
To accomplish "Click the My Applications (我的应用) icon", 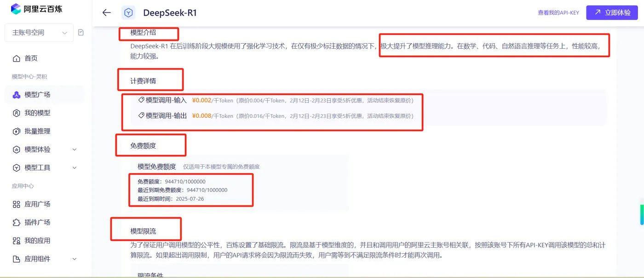I will pyautogui.click(x=17, y=241).
